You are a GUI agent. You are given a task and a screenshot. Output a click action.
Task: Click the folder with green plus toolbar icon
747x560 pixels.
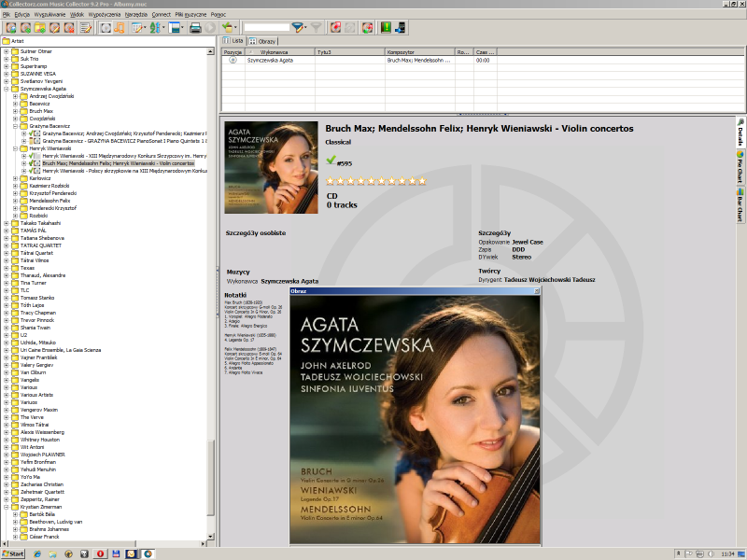[x=40, y=28]
